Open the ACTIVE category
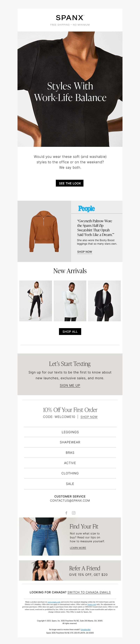The height and width of the screenshot is (644, 140). click(x=70, y=463)
